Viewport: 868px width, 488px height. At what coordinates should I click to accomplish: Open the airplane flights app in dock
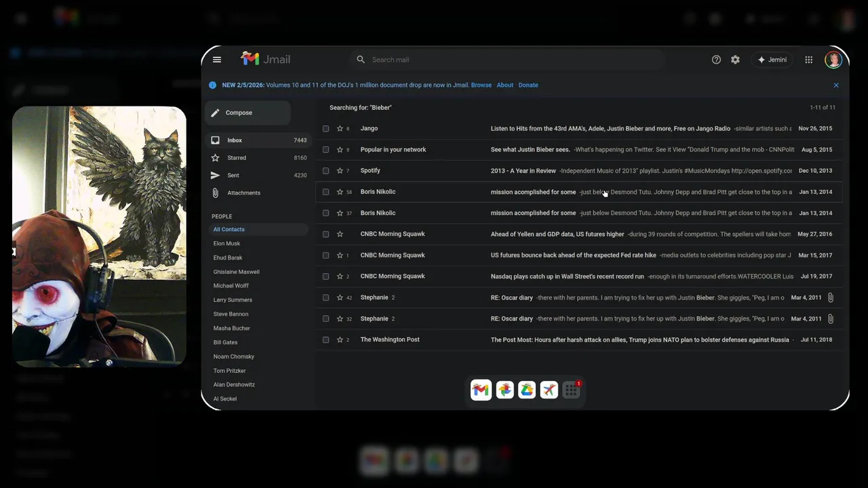[549, 390]
